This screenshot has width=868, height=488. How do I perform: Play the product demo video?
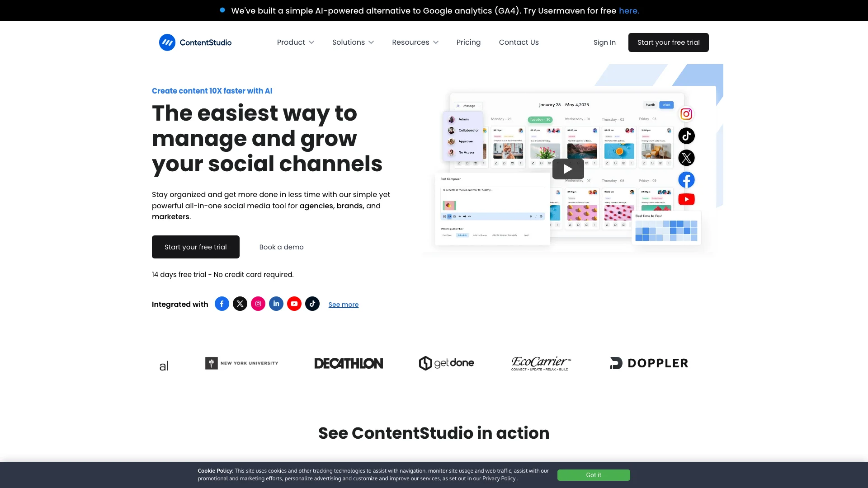click(x=568, y=169)
